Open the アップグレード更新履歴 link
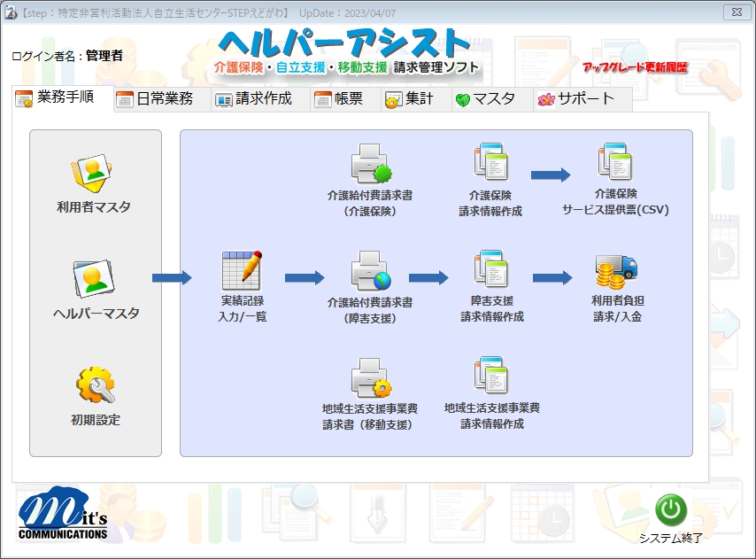 [635, 67]
